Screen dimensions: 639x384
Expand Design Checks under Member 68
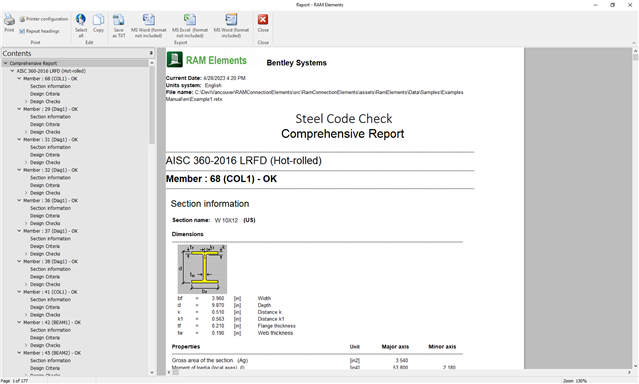(26, 102)
